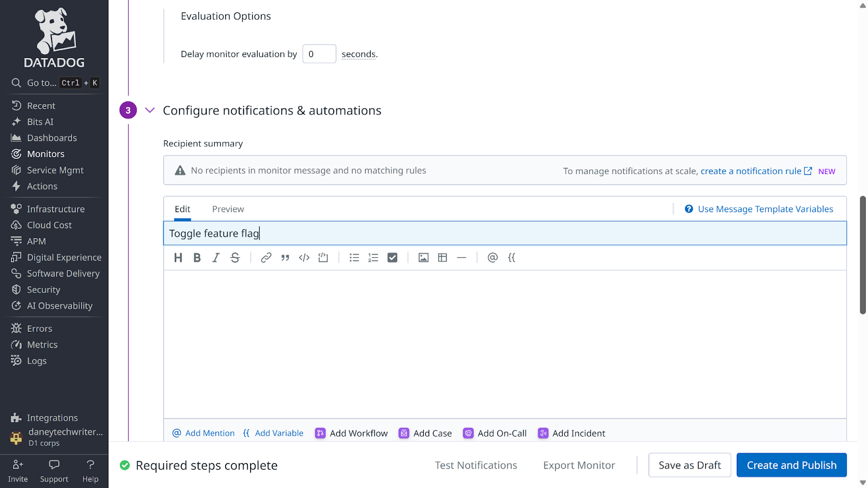Insert a numbered list
The image size is (868, 488).
(x=373, y=258)
